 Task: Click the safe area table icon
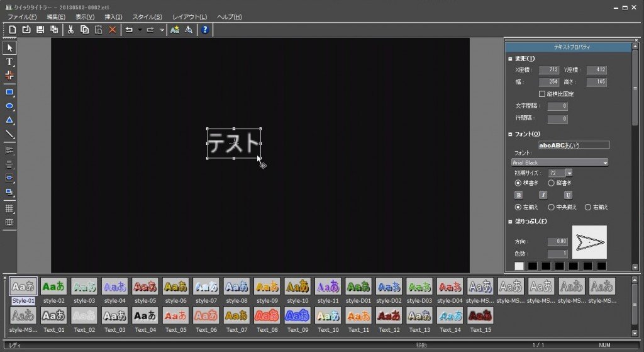click(x=9, y=222)
